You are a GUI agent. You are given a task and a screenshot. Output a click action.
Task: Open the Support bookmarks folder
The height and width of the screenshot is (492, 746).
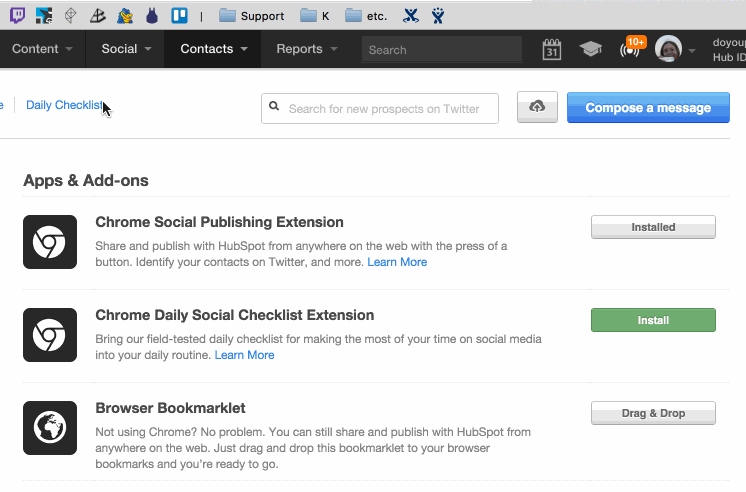click(251, 16)
